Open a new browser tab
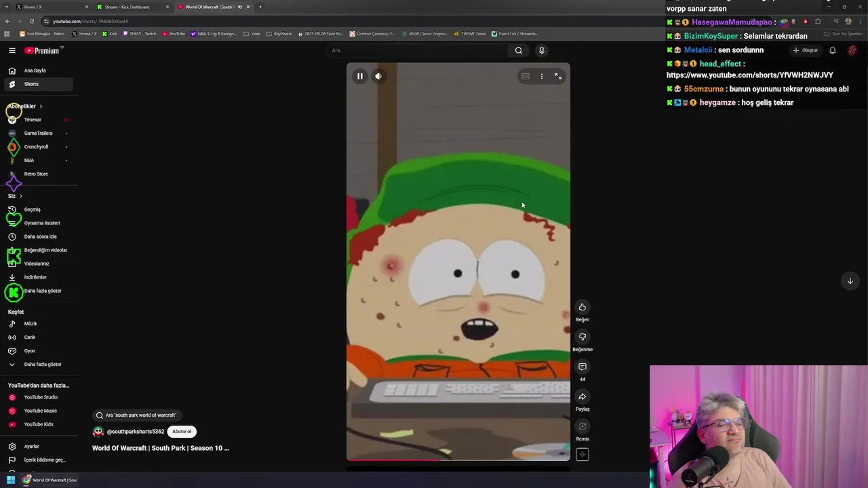This screenshot has width=868, height=488. pos(260,7)
